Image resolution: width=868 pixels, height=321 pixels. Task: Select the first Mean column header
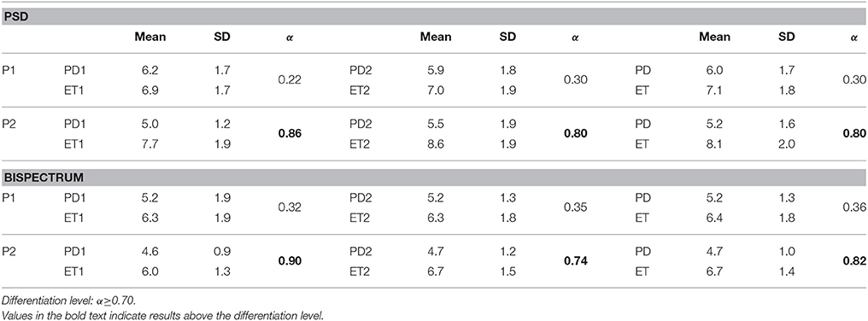(150, 37)
